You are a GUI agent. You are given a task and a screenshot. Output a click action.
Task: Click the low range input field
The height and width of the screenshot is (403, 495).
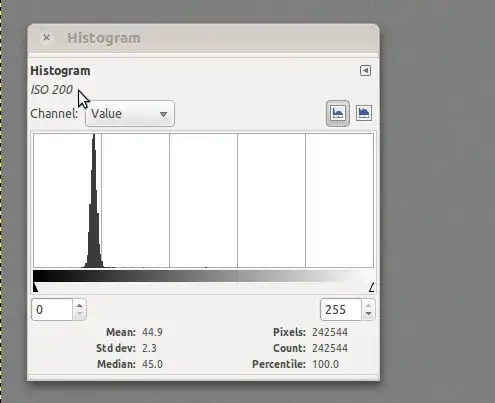(52, 310)
